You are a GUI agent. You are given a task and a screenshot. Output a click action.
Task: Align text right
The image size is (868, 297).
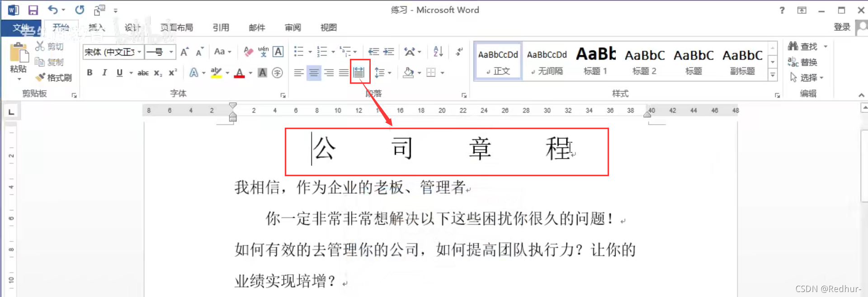click(329, 72)
